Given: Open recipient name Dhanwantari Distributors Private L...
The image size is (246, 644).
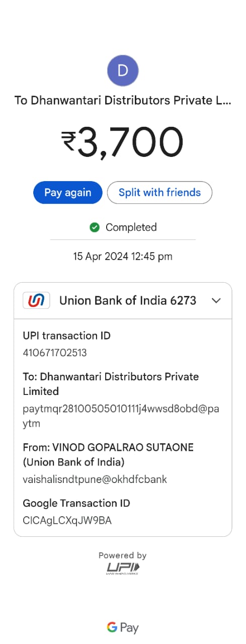Looking at the screenshot, I should click(x=123, y=100).
